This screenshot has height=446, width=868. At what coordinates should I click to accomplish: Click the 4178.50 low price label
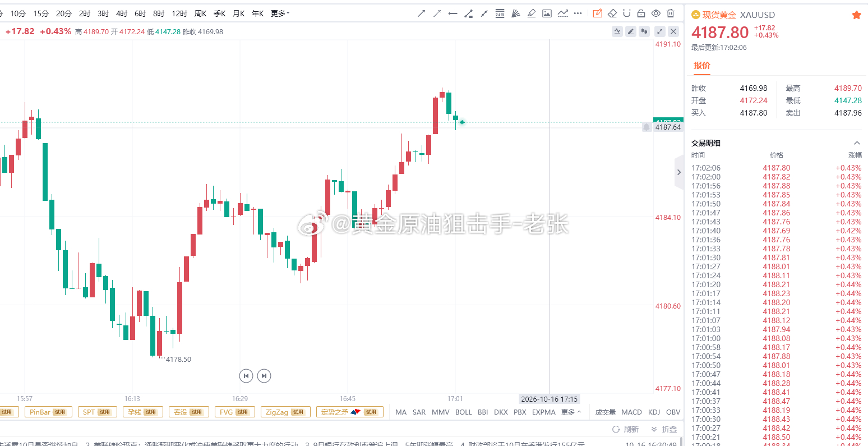(x=178, y=360)
